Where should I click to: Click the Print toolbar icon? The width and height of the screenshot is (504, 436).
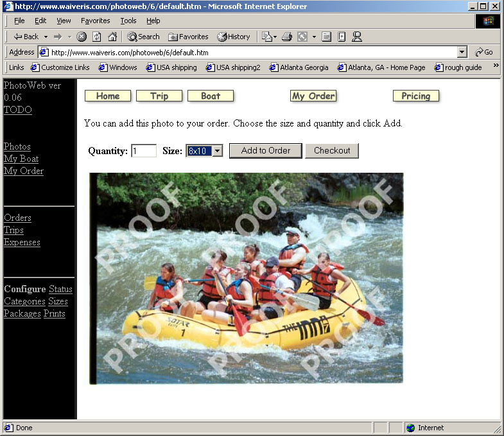pyautogui.click(x=287, y=37)
